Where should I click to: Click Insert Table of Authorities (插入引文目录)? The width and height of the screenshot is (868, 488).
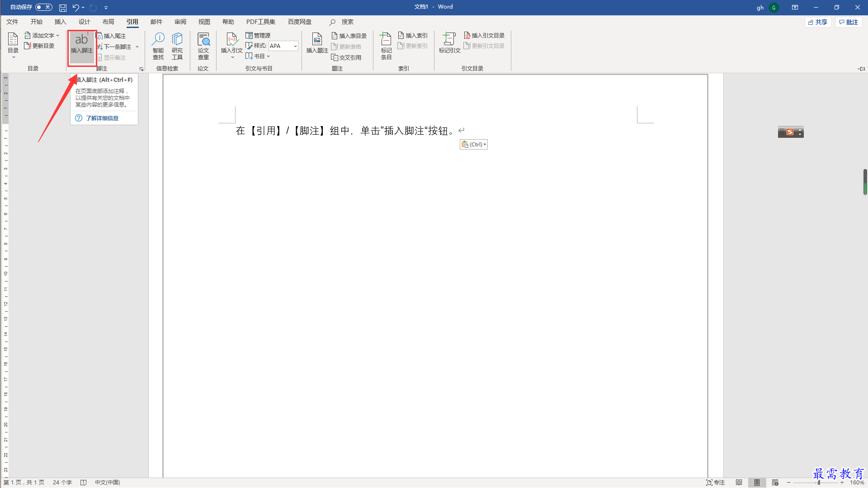(x=484, y=35)
